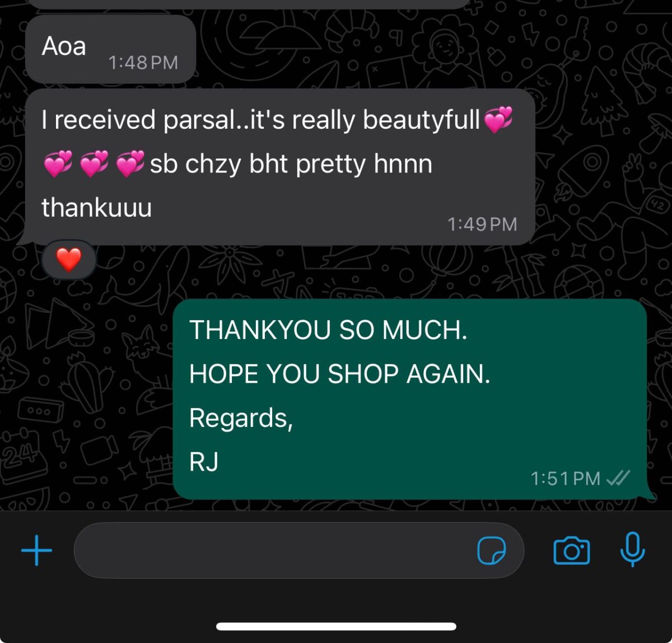Tap the plus attachment icon
Viewport: 672px width, 643px height.
[37, 551]
